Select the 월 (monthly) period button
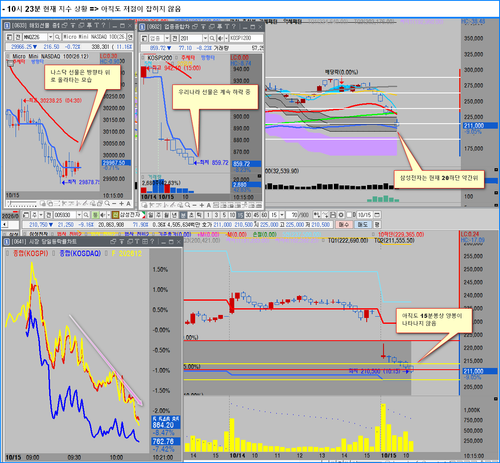This screenshot has height=463, width=500. coord(166,215)
